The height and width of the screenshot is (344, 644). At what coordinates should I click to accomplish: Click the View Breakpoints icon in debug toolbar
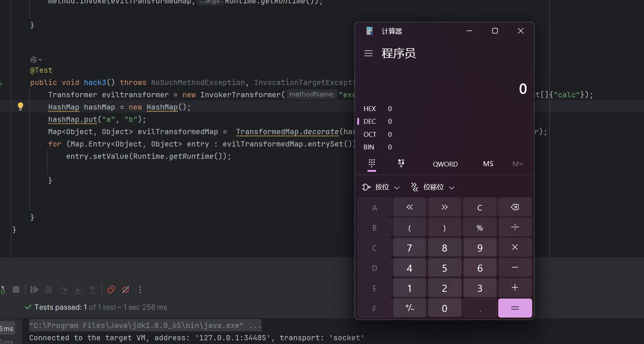point(111,290)
